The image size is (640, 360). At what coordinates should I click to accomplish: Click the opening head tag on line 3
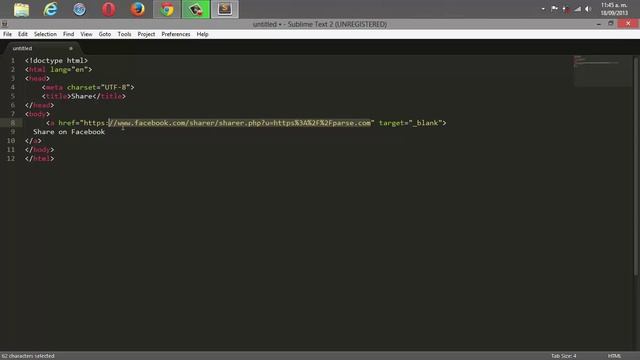(x=37, y=78)
